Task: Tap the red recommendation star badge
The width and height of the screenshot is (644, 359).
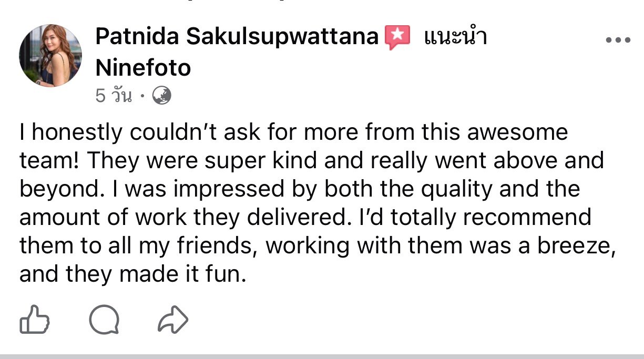Action: [398, 37]
